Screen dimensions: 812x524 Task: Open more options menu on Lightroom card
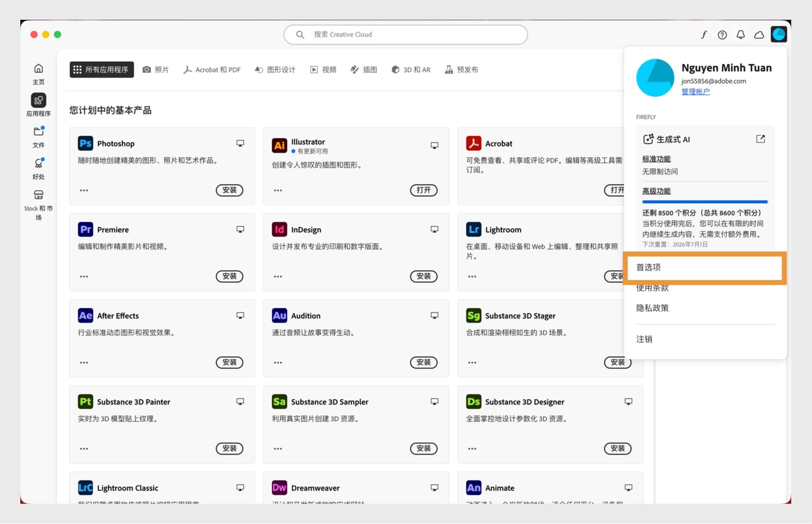point(472,277)
